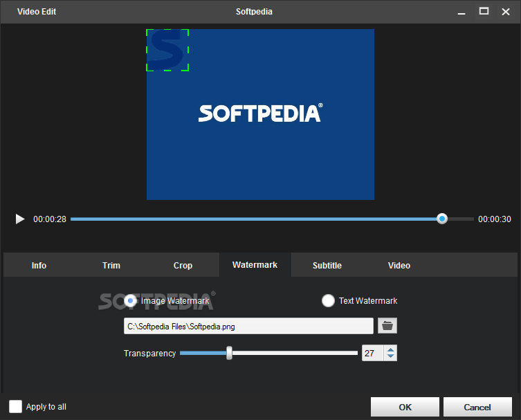Image resolution: width=521 pixels, height=420 pixels.
Task: Click the current time 00:00:28 label
Action: click(x=50, y=219)
